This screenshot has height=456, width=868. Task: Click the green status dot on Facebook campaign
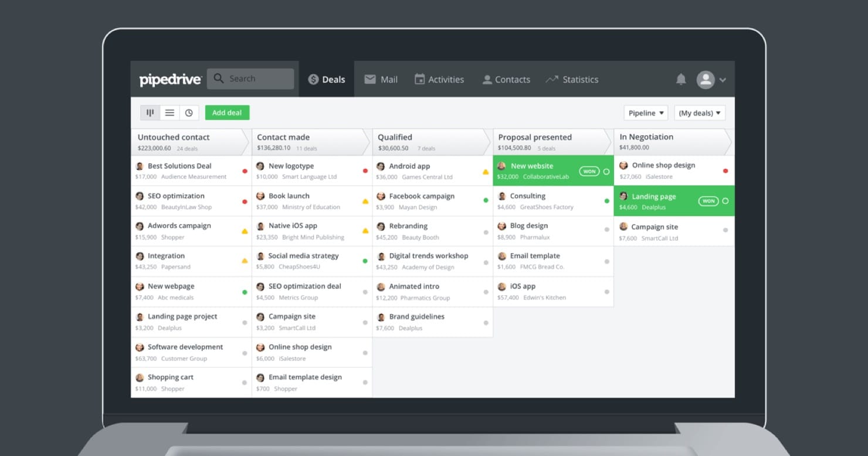[x=485, y=200]
